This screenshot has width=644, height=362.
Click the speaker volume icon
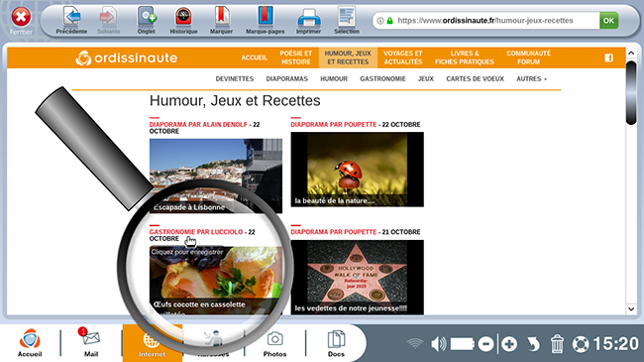coord(439,343)
